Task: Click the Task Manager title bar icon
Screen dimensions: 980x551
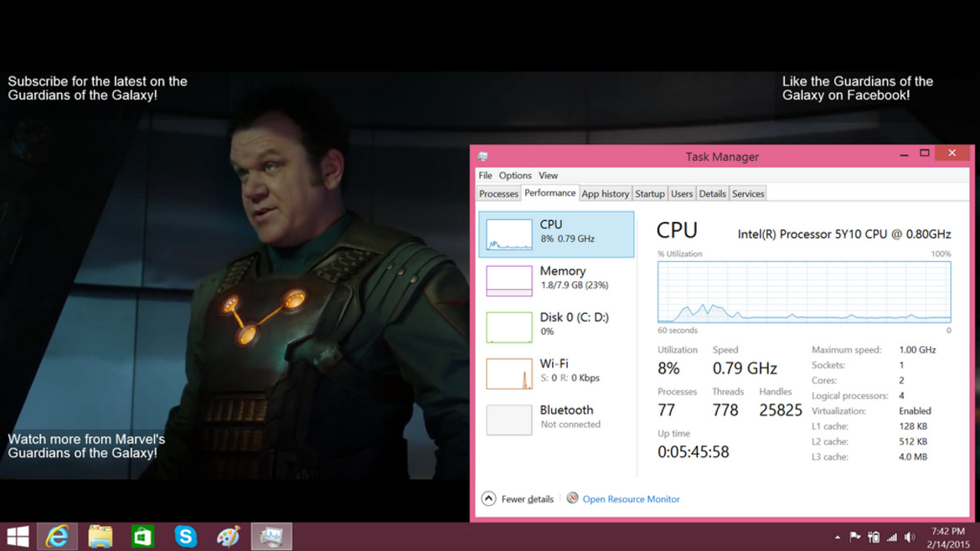Action: coord(482,157)
